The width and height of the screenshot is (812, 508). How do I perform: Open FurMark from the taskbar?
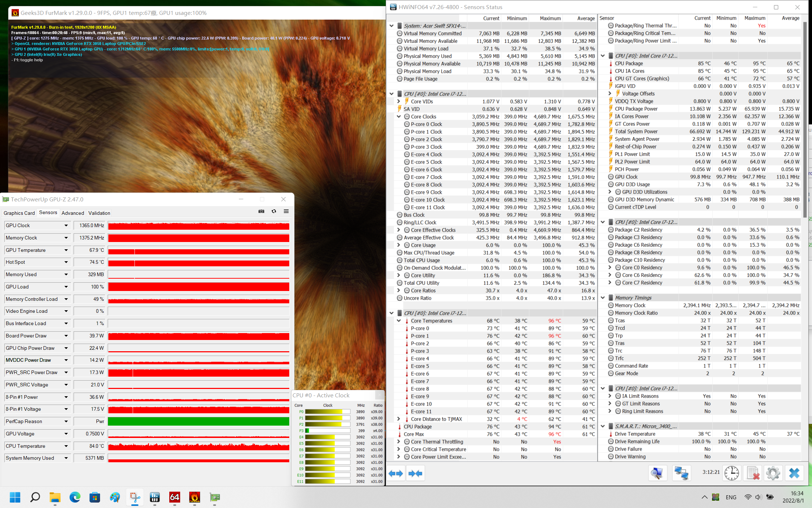tap(195, 497)
